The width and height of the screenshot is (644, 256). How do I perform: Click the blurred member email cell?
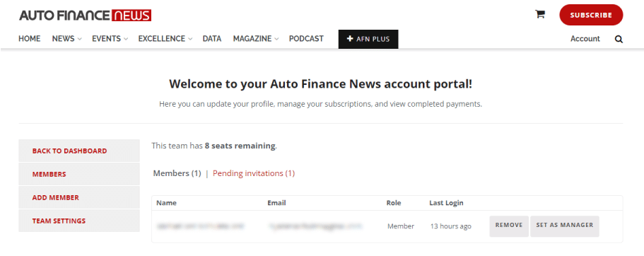click(x=316, y=226)
